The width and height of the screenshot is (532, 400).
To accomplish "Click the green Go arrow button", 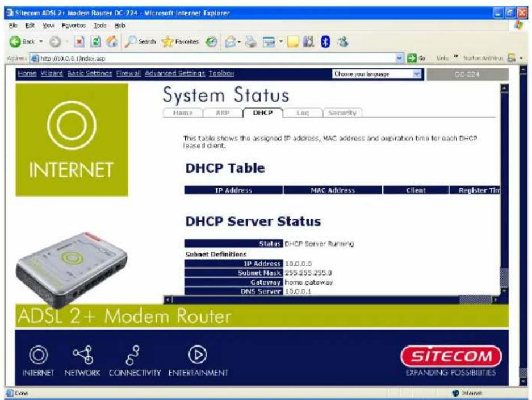I will (416, 58).
